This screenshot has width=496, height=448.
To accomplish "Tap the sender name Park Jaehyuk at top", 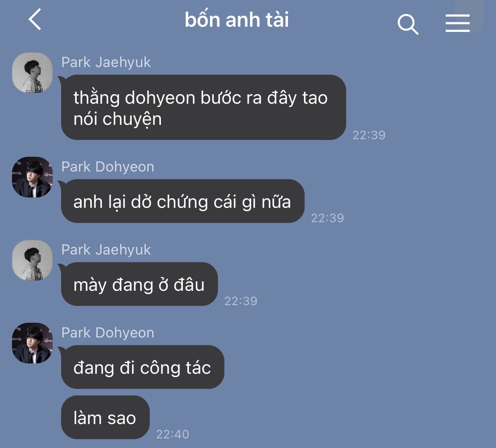I will tap(106, 62).
